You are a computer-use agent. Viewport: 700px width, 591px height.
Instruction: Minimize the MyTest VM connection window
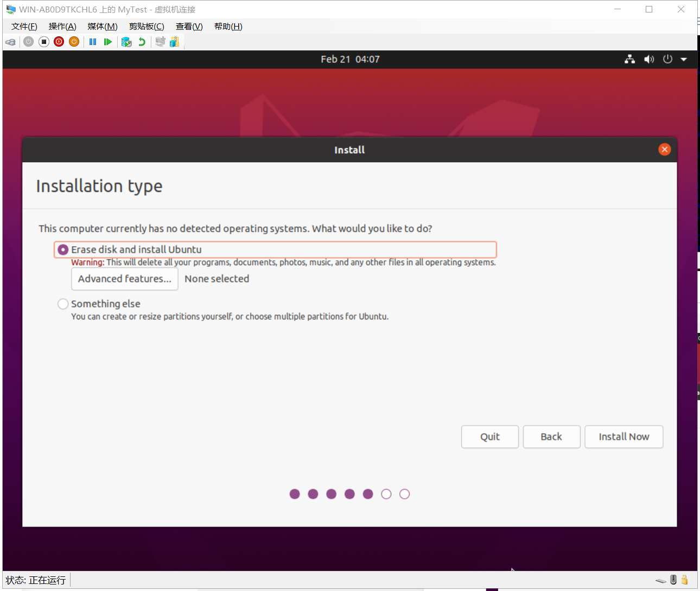point(618,9)
